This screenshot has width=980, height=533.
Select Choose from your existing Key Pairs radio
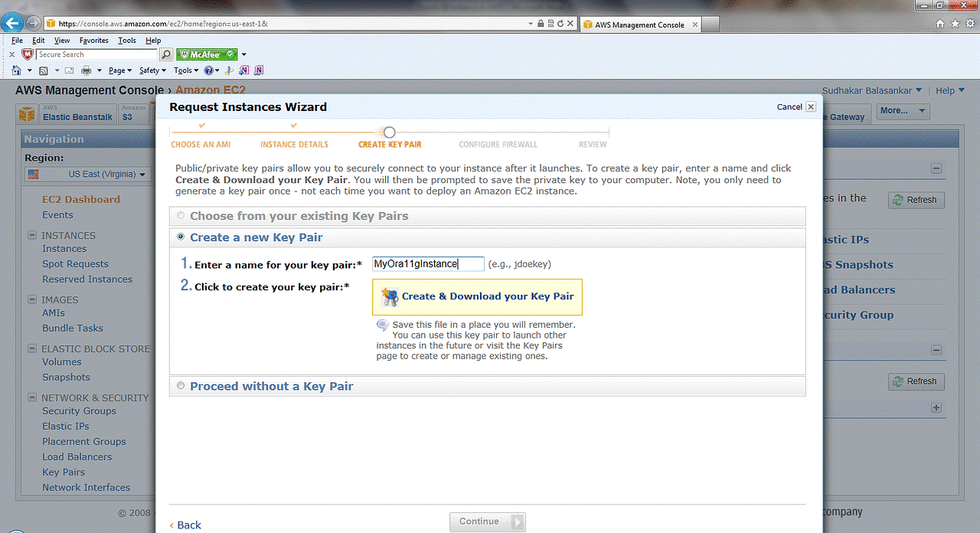point(181,216)
